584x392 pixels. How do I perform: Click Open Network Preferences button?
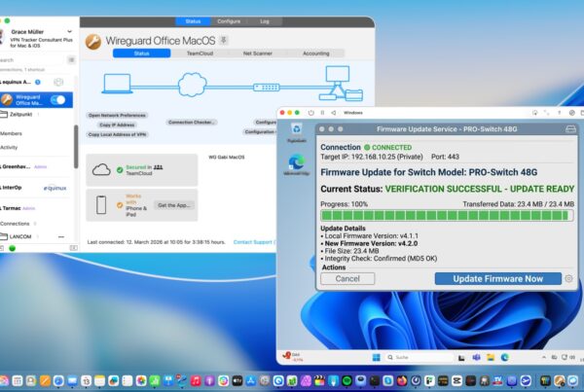pyautogui.click(x=117, y=115)
